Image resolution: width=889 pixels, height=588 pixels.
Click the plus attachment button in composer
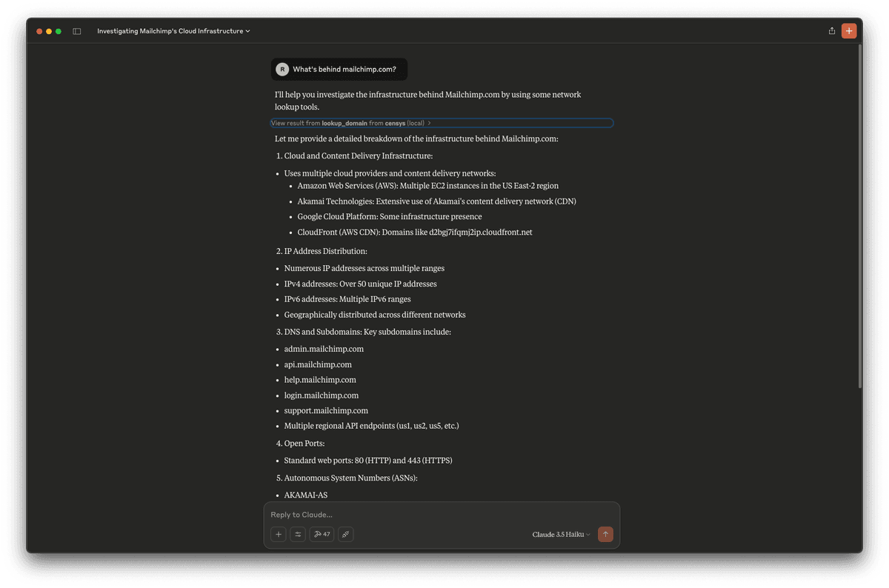click(279, 534)
